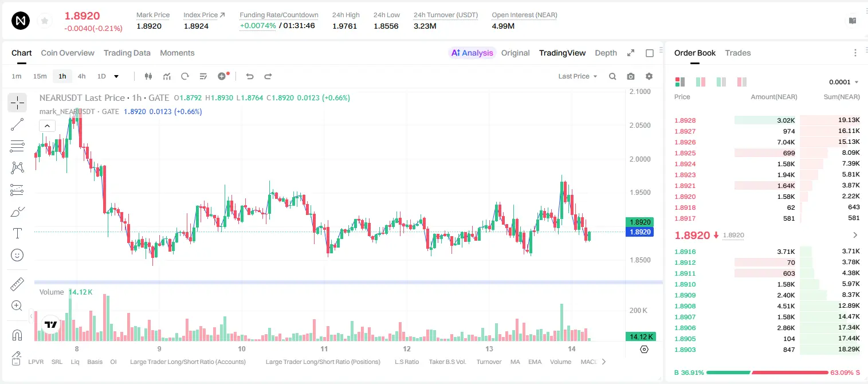The width and height of the screenshot is (868, 384).
Task: Undo the last chart action
Action: pos(250,76)
